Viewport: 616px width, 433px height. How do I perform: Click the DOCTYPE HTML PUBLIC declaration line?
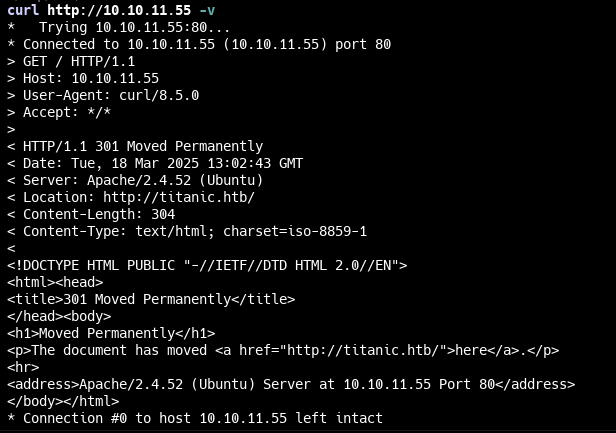pyautogui.click(x=207, y=266)
